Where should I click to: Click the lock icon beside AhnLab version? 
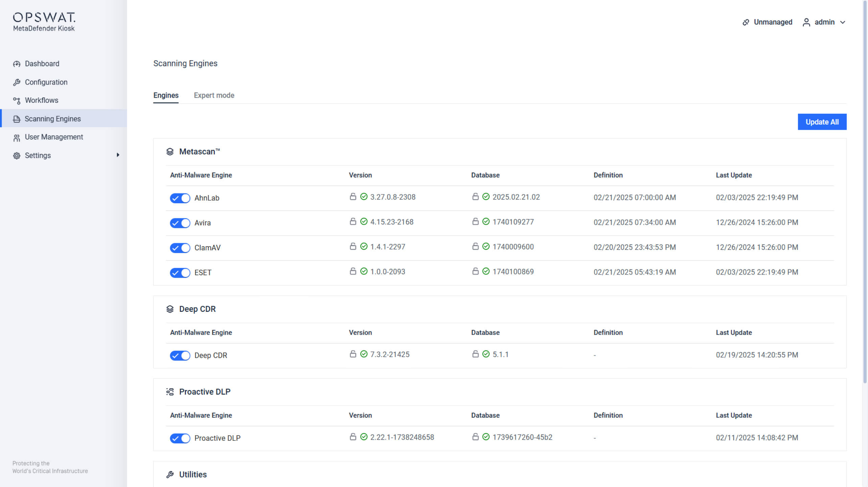[x=353, y=196]
